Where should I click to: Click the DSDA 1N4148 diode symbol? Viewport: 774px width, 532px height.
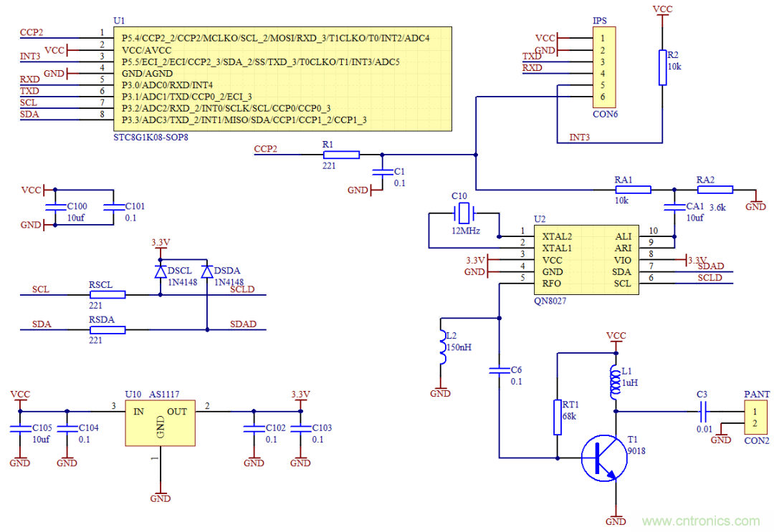point(207,272)
